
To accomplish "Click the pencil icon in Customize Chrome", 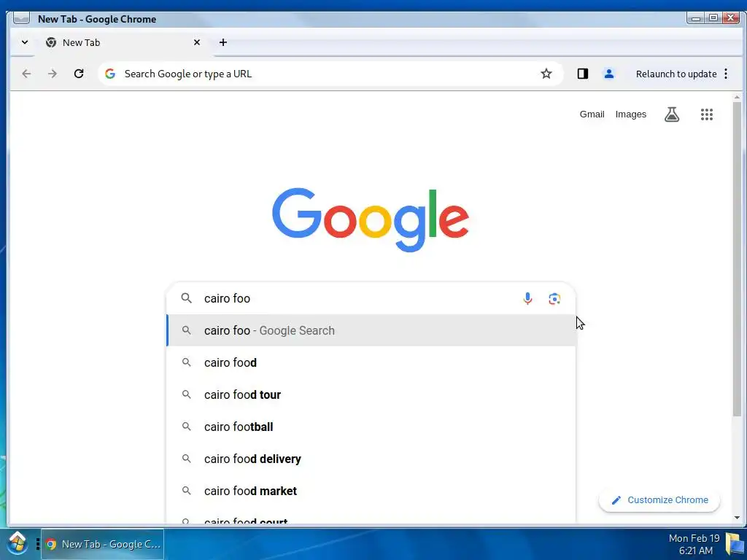I will point(616,500).
